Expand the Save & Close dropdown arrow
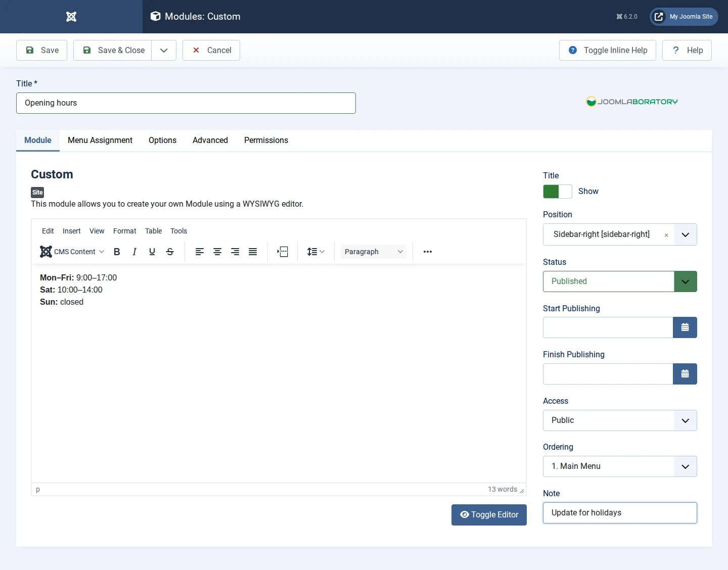The height and width of the screenshot is (570, 728). click(x=164, y=51)
